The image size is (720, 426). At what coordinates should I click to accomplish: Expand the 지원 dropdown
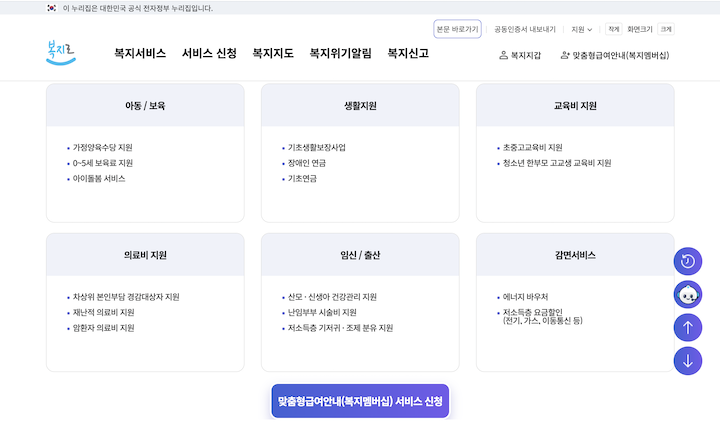581,29
